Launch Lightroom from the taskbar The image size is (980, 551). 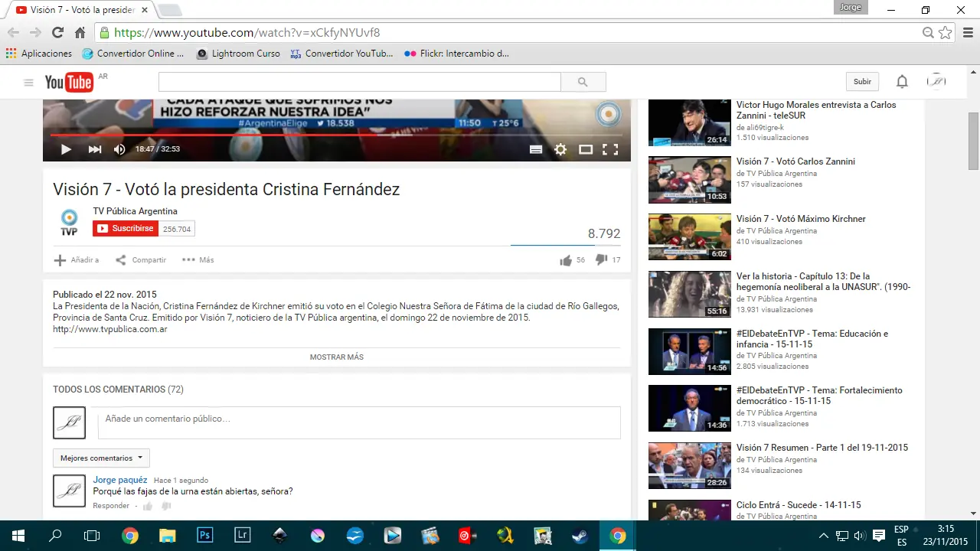click(243, 536)
